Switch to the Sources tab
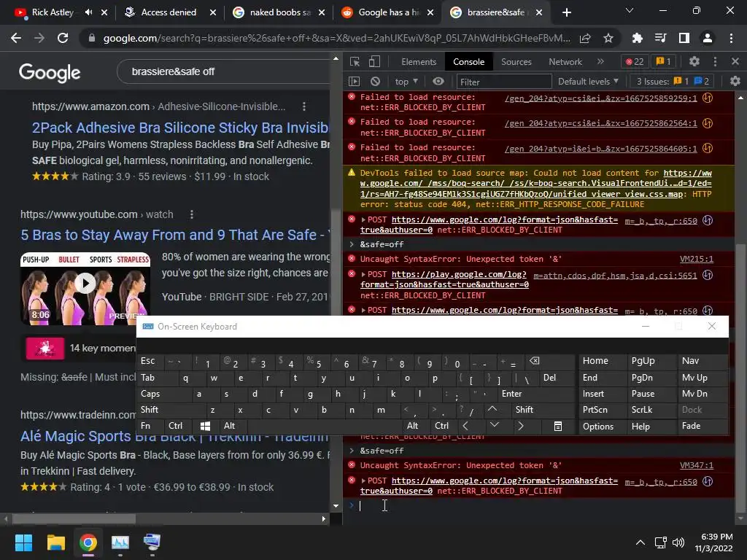 pyautogui.click(x=516, y=61)
